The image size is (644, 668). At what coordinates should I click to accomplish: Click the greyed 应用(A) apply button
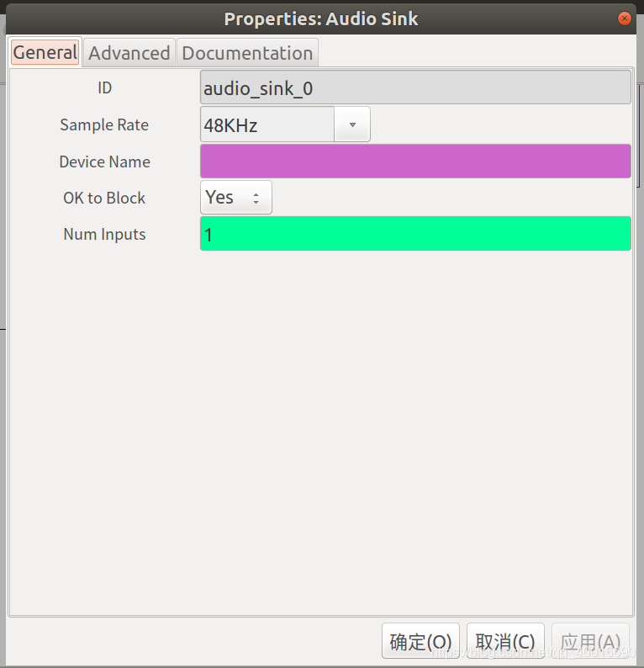click(x=590, y=641)
